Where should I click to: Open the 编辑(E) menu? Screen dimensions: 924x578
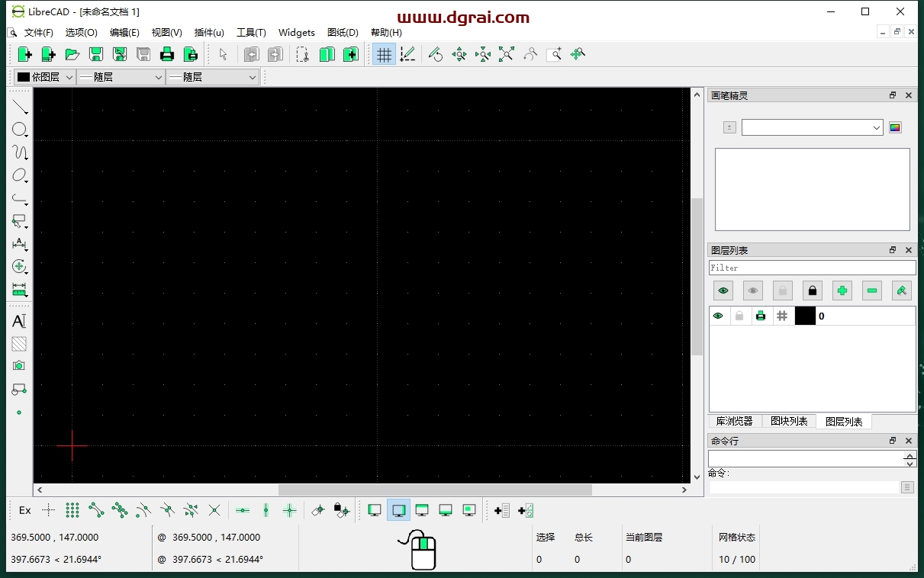[124, 33]
